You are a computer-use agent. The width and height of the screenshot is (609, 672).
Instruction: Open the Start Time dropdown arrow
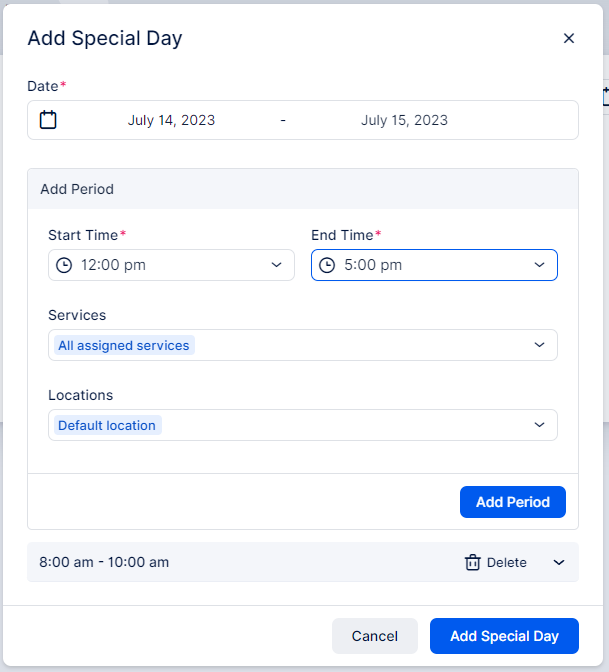(277, 265)
